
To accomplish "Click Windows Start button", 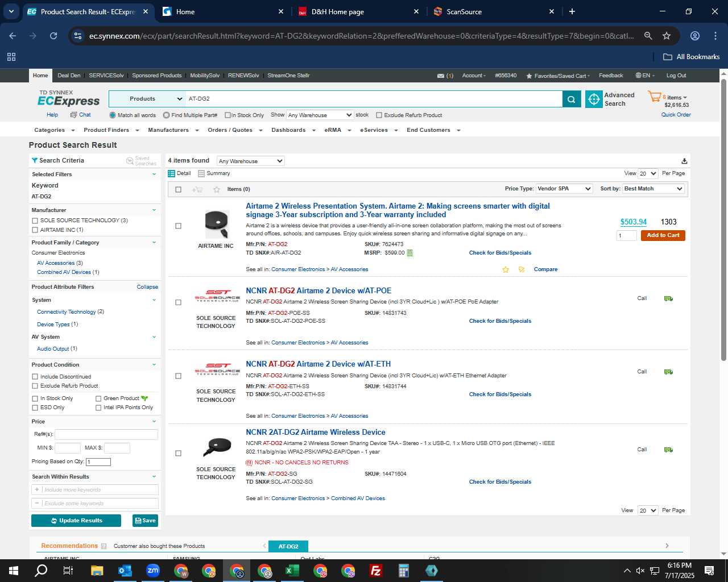I will 14,571.
